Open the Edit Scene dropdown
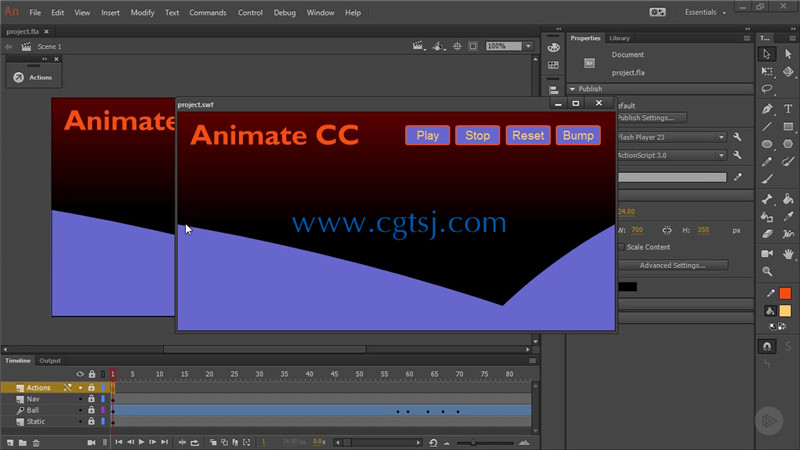The width and height of the screenshot is (800, 450). coord(418,46)
